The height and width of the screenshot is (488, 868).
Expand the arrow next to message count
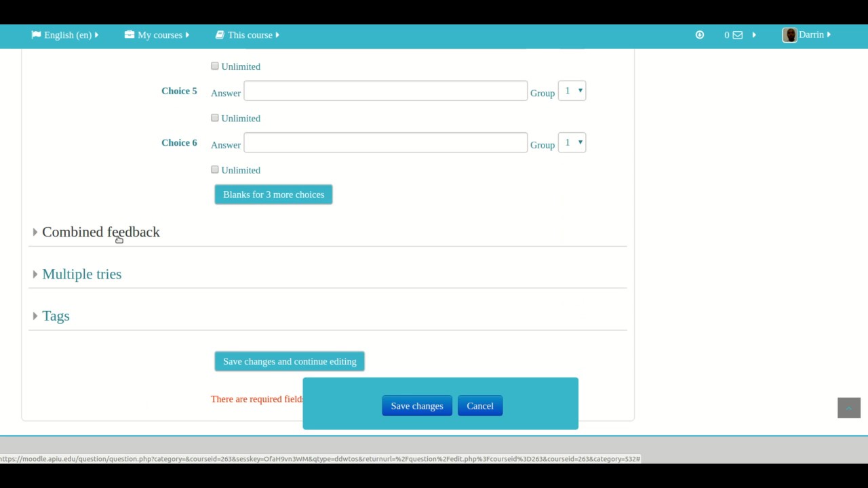[x=753, y=35]
